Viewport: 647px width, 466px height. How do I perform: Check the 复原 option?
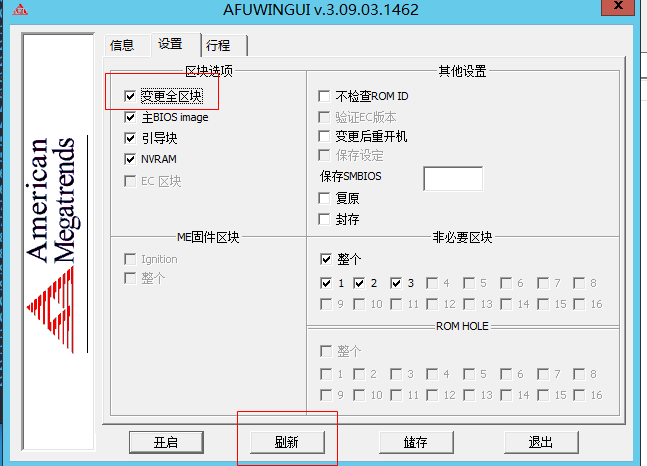(x=324, y=198)
